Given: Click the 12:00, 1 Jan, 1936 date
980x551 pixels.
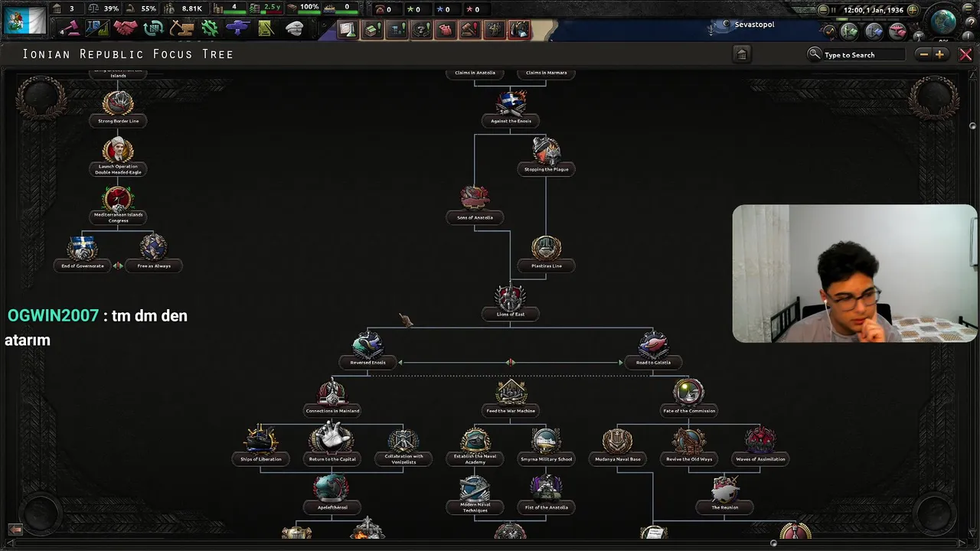Looking at the screenshot, I should pyautogui.click(x=873, y=10).
